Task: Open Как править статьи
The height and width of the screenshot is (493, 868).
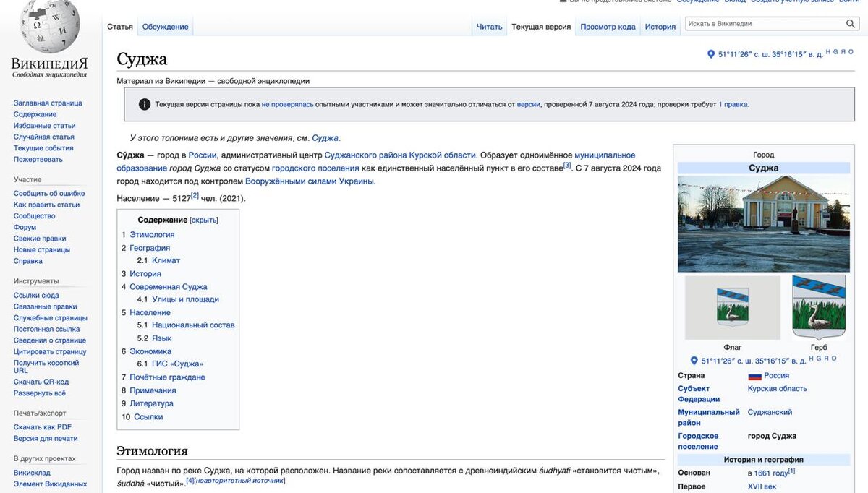Action: click(46, 205)
